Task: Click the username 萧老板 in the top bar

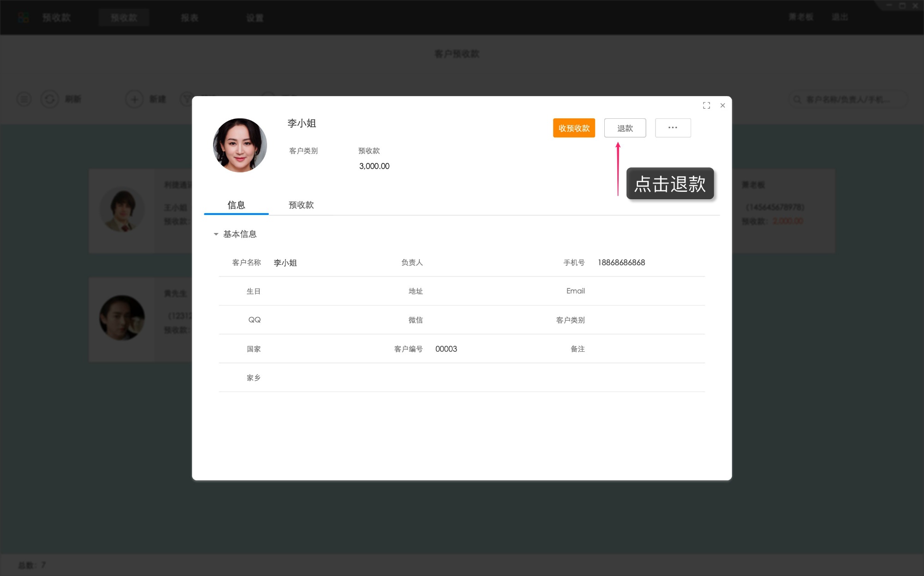Action: pyautogui.click(x=800, y=17)
